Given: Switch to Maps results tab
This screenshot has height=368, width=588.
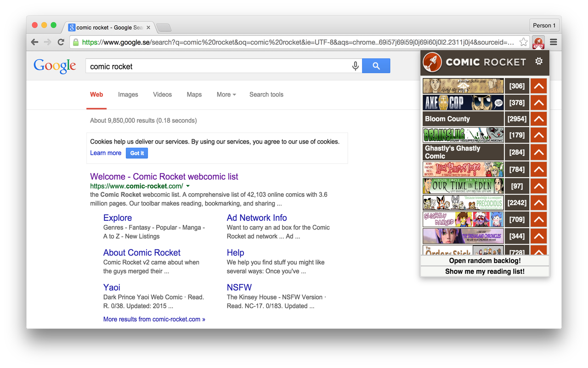Looking at the screenshot, I should coord(194,95).
